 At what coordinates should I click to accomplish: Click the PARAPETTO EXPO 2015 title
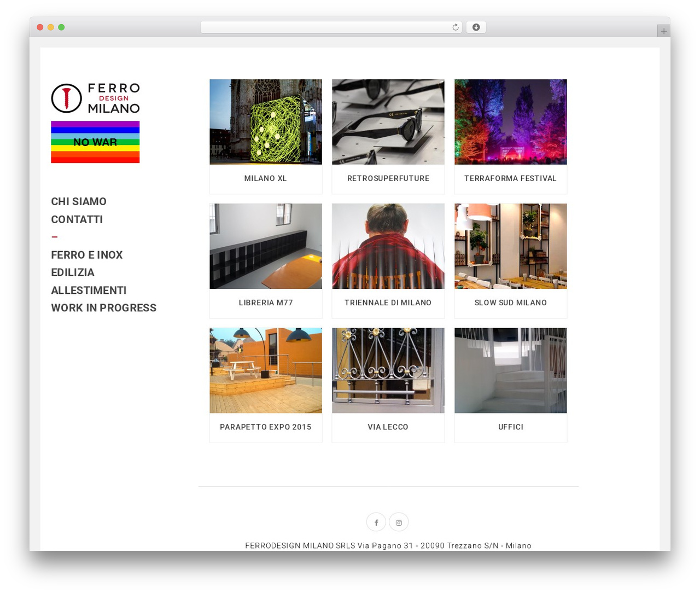[266, 427]
